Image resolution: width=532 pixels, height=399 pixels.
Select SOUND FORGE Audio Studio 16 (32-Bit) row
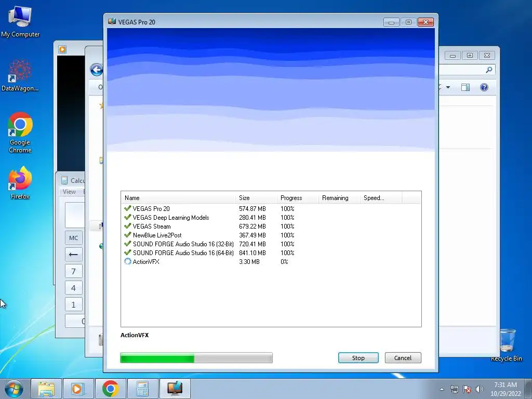[271, 244]
